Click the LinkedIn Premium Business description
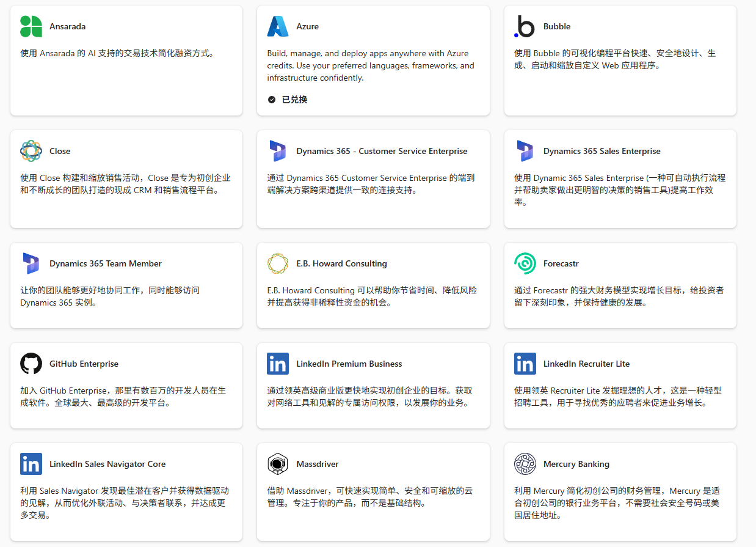This screenshot has width=756, height=547. coord(370,397)
